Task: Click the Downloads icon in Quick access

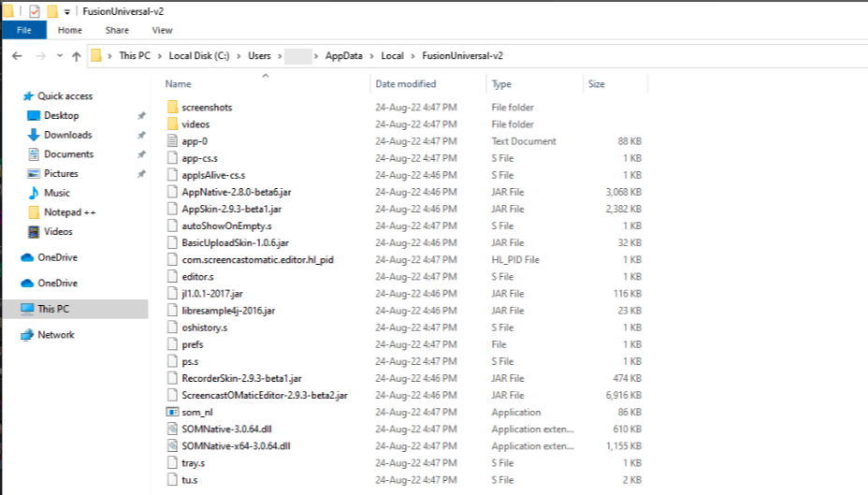Action: [34, 135]
